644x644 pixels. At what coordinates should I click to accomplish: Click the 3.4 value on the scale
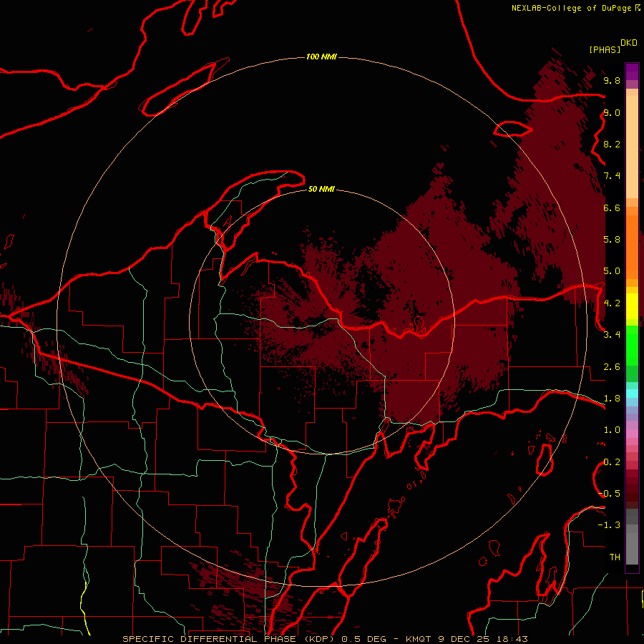[612, 334]
